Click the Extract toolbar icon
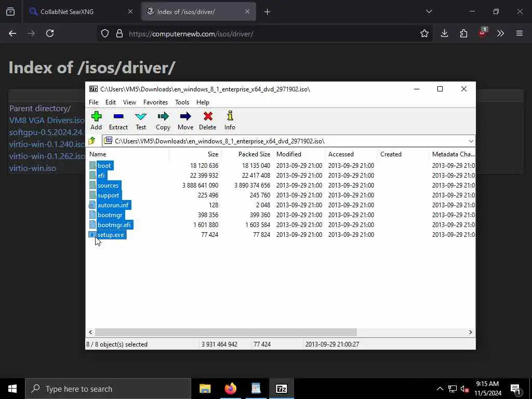 (118, 116)
